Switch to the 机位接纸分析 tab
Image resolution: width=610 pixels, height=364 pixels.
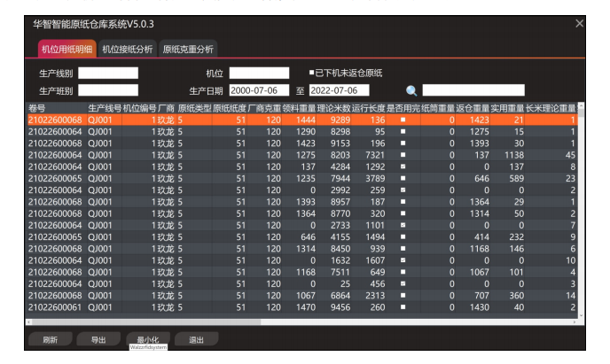click(127, 50)
